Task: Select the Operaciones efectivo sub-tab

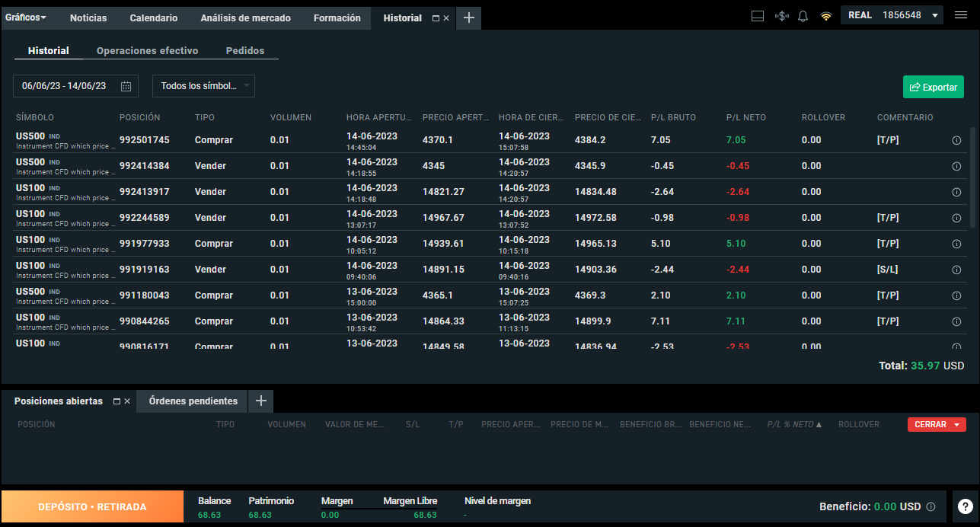Action: (x=147, y=51)
